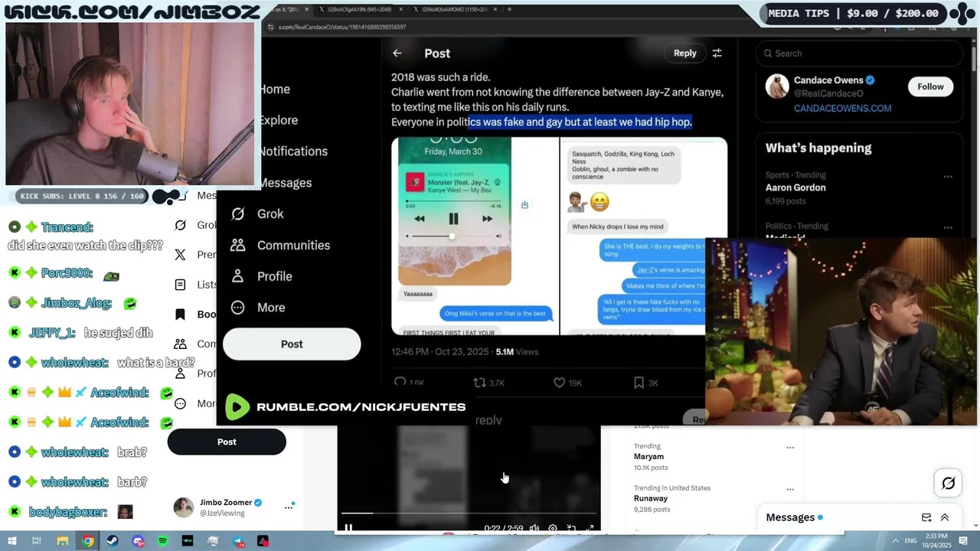Toggle fullscreen on the video player
The image size is (980, 551).
coord(590,528)
